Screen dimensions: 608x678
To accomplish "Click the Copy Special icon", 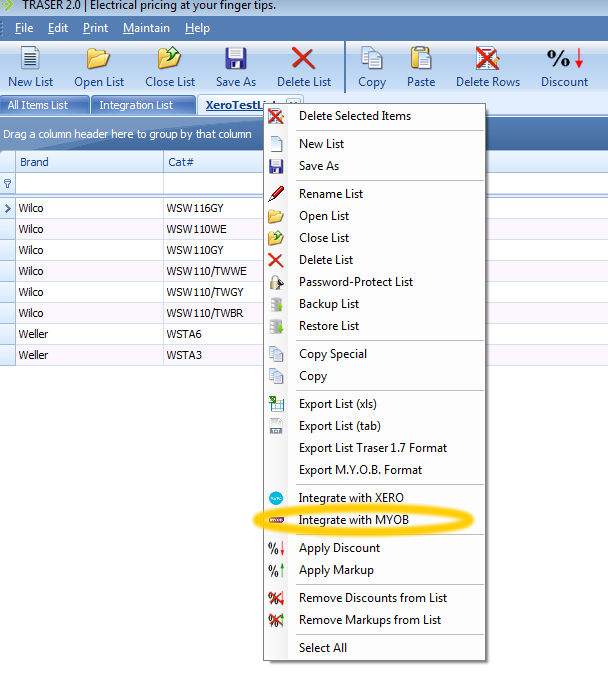I will pos(276,354).
